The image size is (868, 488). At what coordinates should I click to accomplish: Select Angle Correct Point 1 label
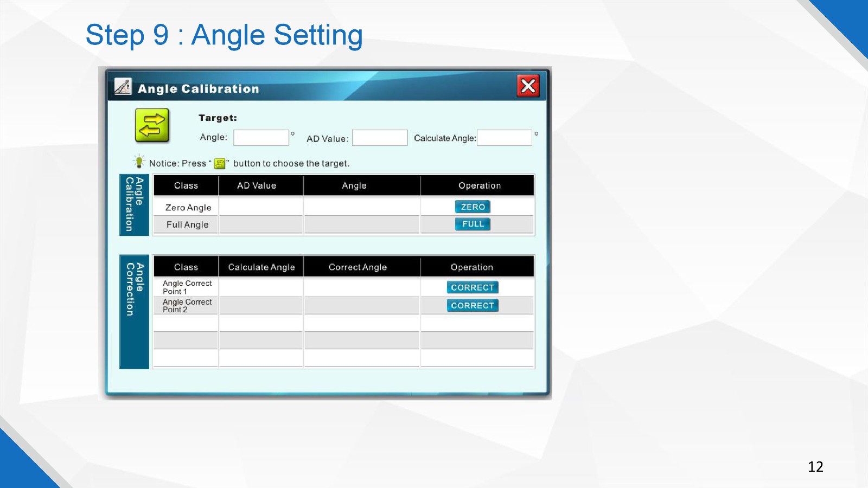(x=187, y=287)
